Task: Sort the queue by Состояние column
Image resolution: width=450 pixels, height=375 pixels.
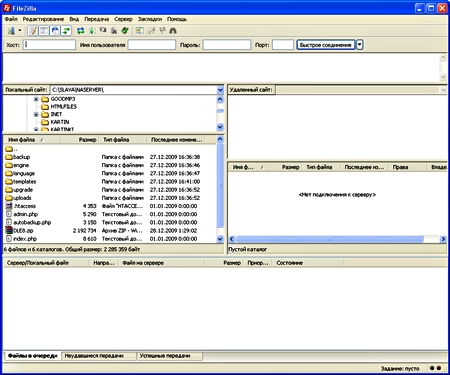Action: click(308, 263)
